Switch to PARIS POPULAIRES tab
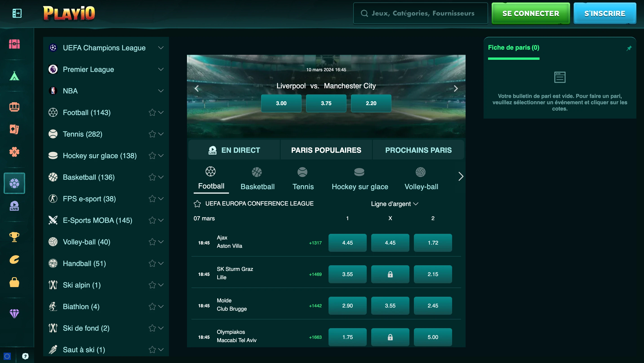644x363 pixels. click(x=326, y=150)
